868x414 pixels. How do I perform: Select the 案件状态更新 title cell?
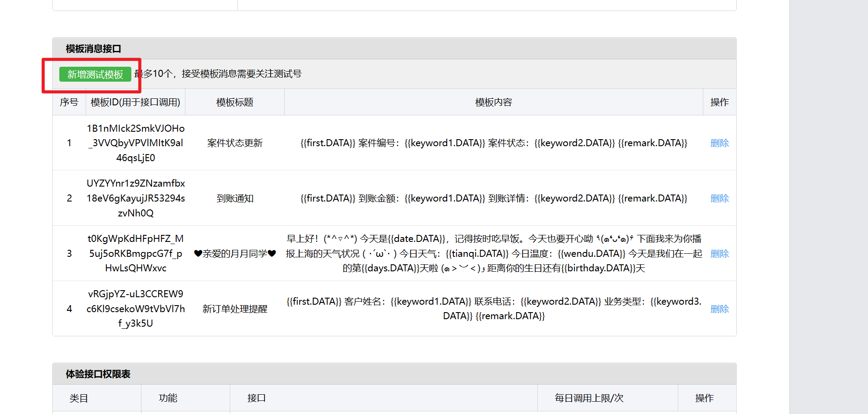[235, 143]
